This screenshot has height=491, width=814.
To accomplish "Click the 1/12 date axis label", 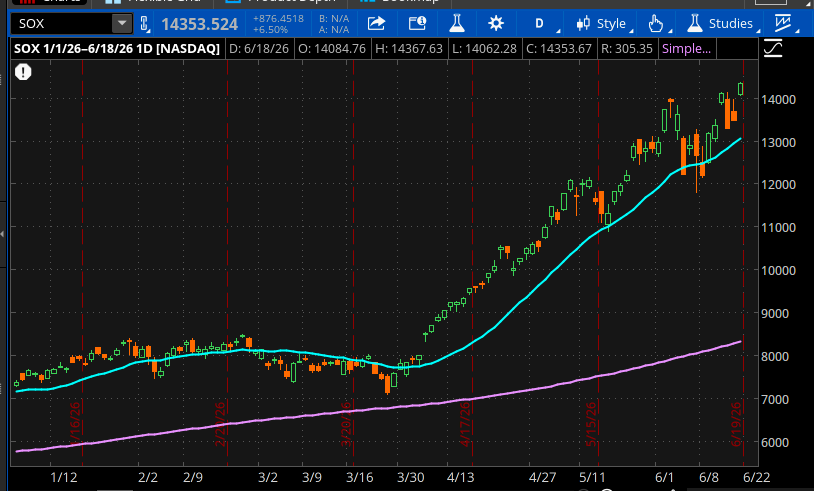I will (x=63, y=478).
